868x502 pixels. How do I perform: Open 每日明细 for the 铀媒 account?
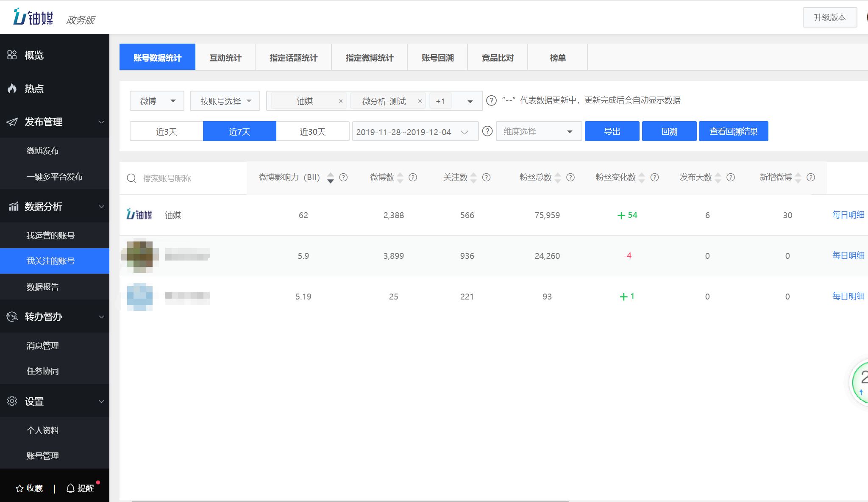(x=847, y=215)
